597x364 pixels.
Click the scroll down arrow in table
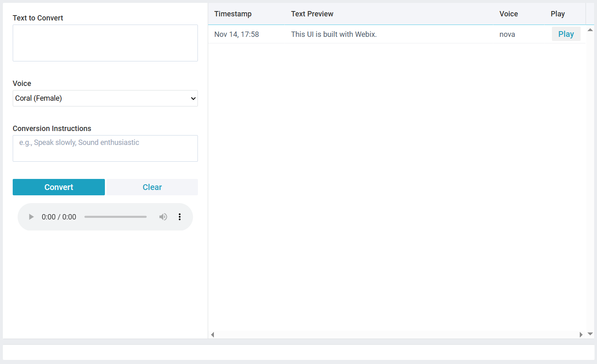[590, 334]
